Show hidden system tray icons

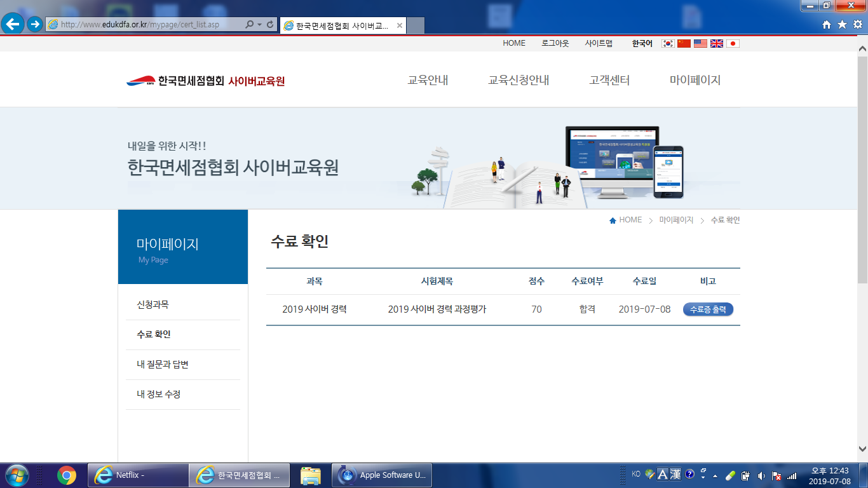[x=715, y=475]
